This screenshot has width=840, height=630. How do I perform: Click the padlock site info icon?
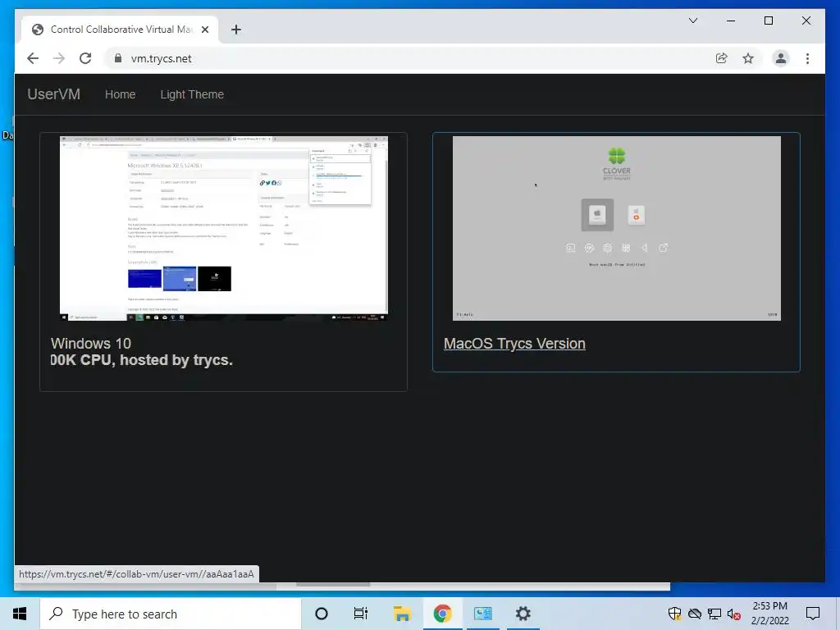(118, 58)
